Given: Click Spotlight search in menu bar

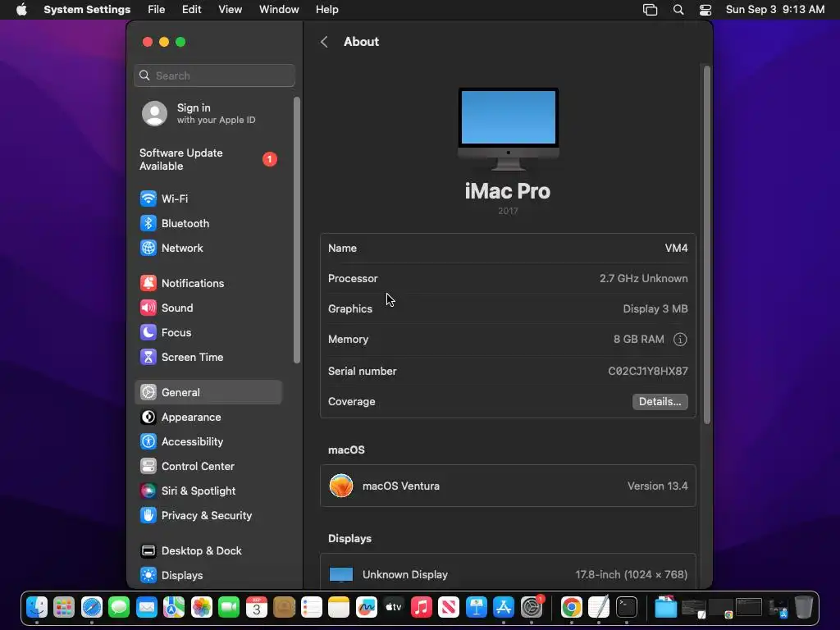Looking at the screenshot, I should click(x=678, y=10).
